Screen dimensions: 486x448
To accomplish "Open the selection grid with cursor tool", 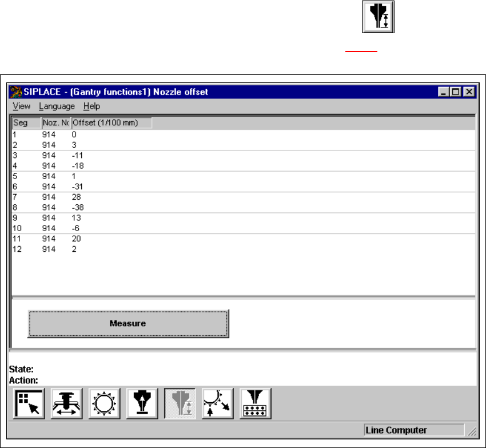I will [x=29, y=403].
